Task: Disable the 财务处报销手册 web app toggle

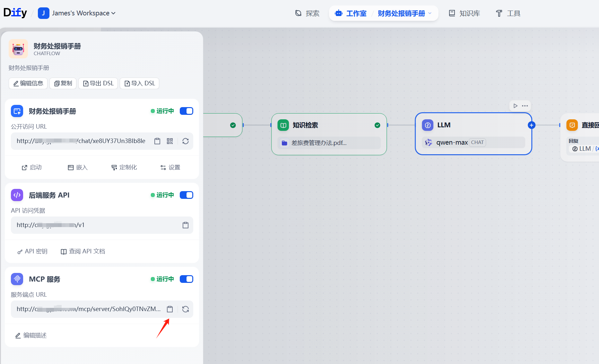Action: pos(187,111)
